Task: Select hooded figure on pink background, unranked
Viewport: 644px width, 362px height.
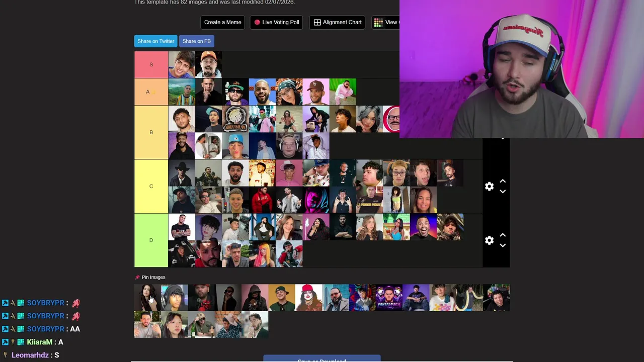Action: click(x=255, y=298)
